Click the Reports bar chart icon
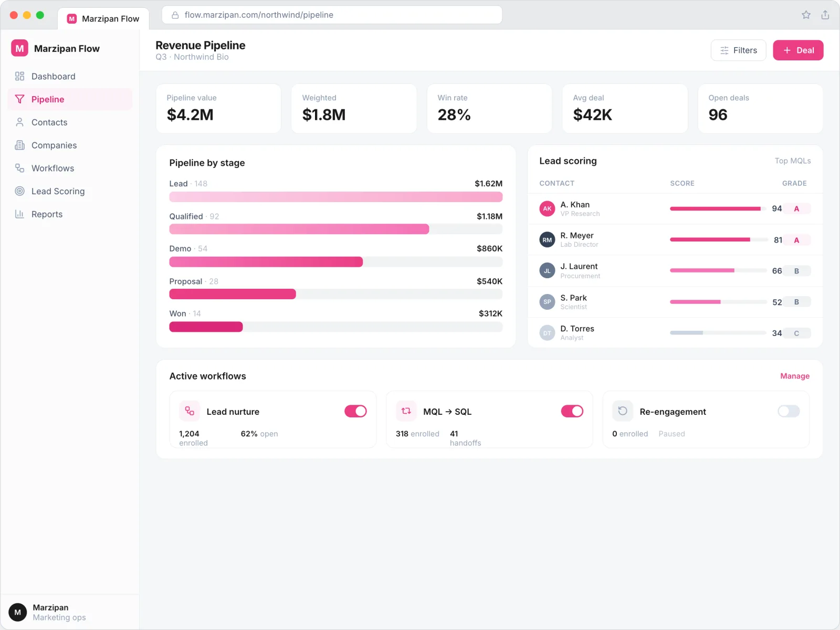Screen dimensions: 840x630 pos(19,214)
